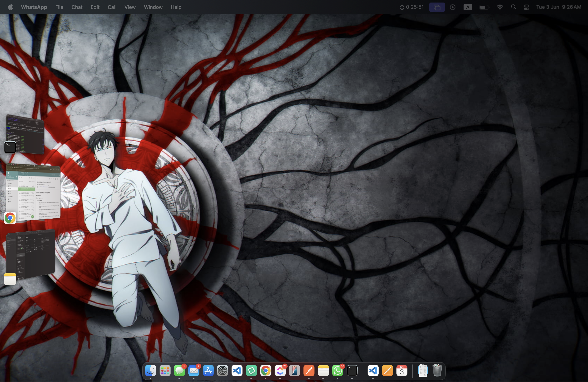Open Control Center toggles icon

[526, 7]
